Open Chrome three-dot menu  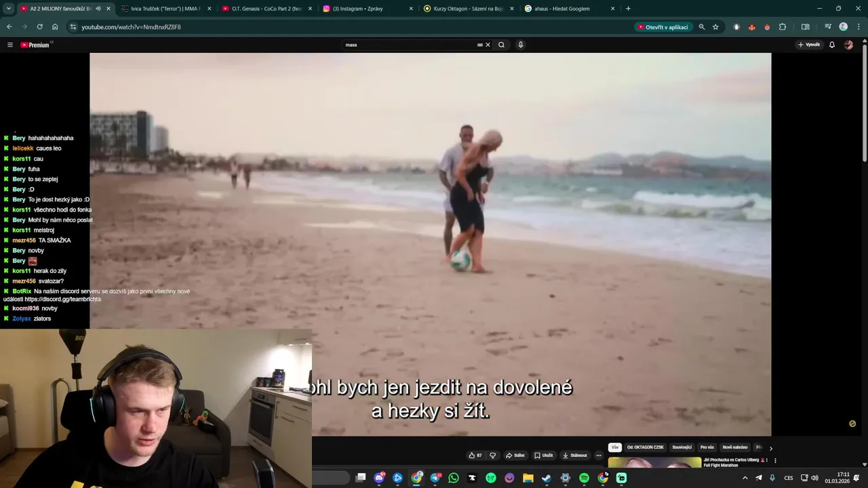pos(859,27)
